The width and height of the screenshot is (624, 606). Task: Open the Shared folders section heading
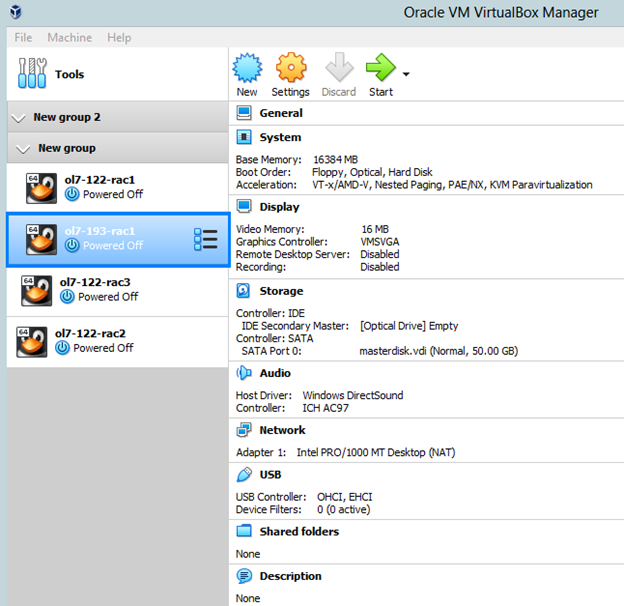(300, 532)
